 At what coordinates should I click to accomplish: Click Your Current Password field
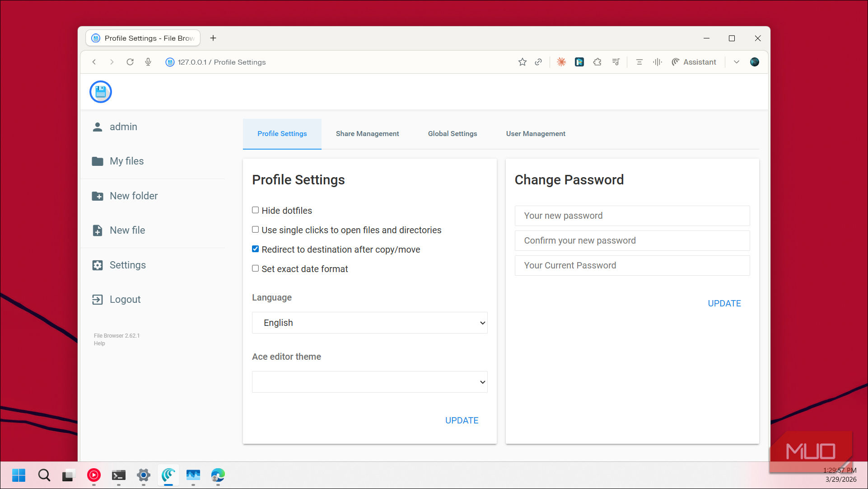632,265
